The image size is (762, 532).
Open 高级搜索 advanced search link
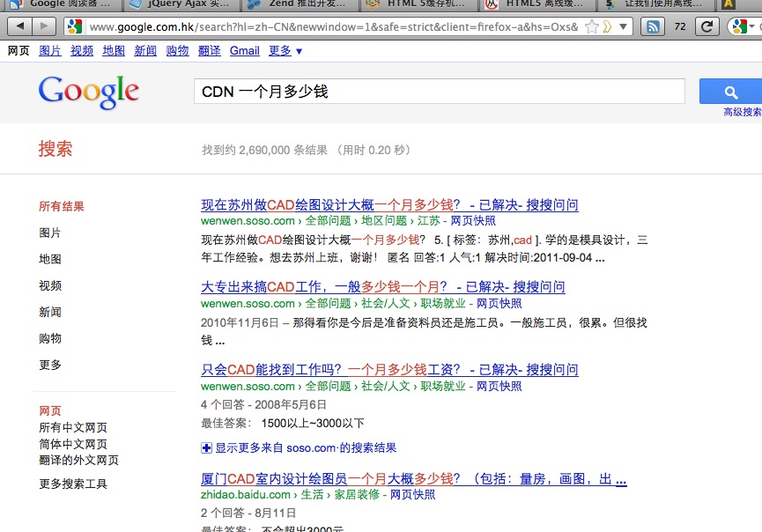(x=742, y=112)
